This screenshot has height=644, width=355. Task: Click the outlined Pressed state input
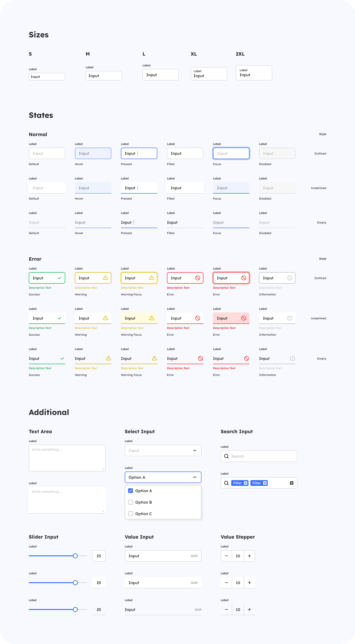pyautogui.click(x=139, y=153)
